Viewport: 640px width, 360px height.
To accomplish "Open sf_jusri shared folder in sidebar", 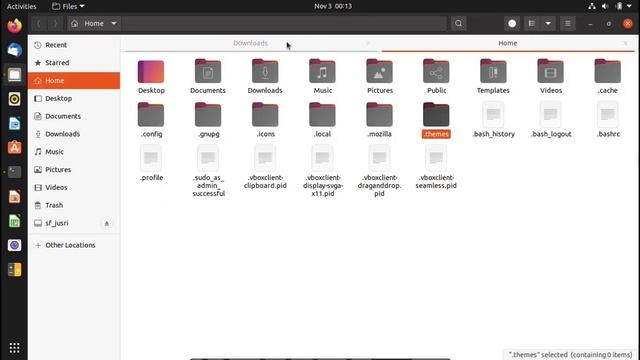I will click(74, 223).
